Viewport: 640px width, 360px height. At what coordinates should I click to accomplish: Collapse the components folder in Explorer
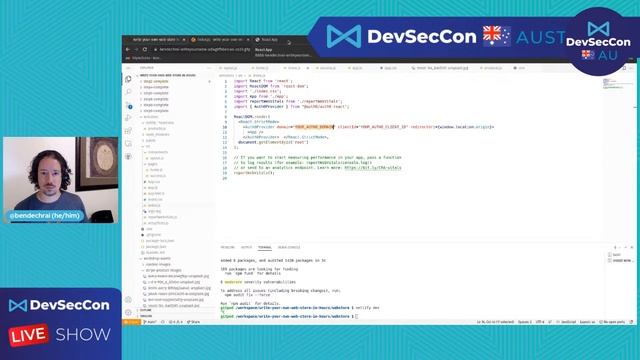pyautogui.click(x=158, y=152)
